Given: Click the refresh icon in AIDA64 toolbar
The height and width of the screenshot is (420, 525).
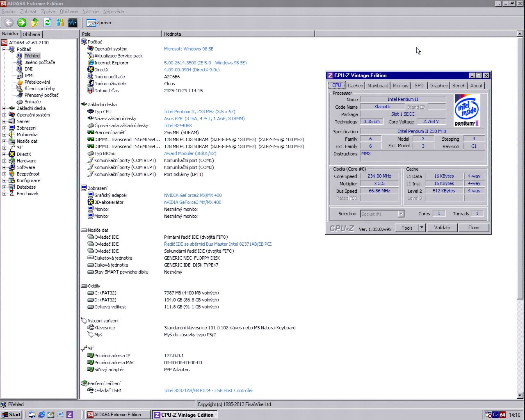Looking at the screenshot, I should pyautogui.click(x=47, y=23).
